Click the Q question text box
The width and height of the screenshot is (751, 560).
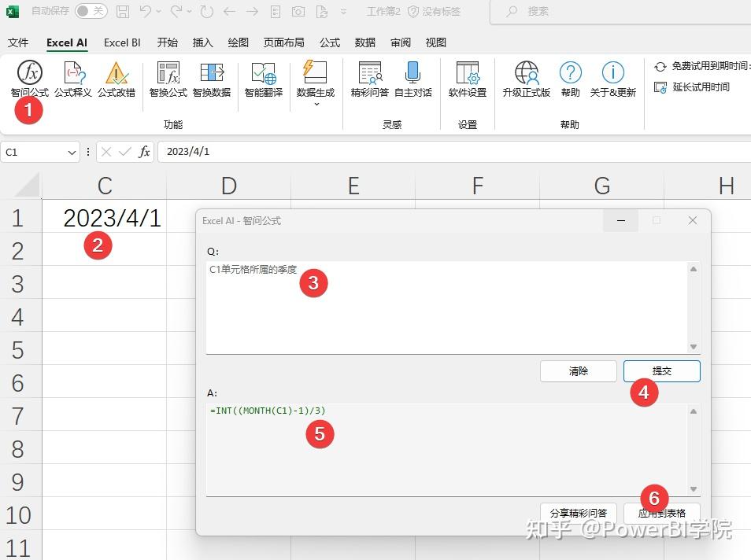point(453,308)
